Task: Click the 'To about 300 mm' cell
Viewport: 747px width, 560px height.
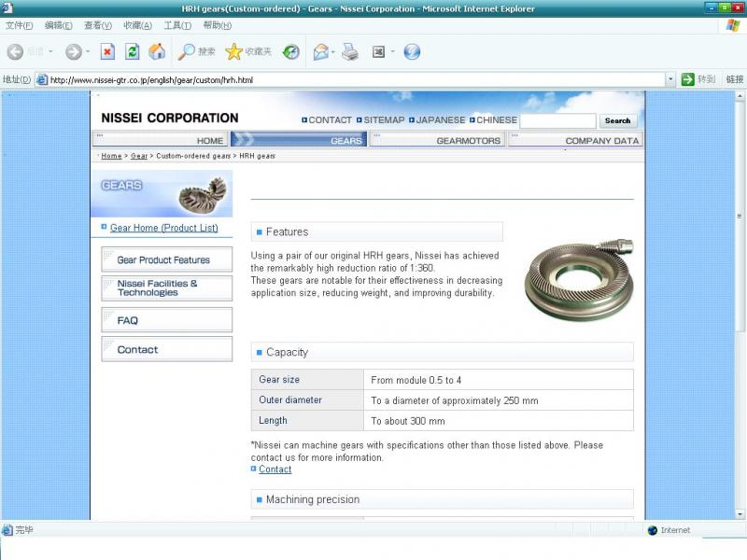Action: pos(499,421)
